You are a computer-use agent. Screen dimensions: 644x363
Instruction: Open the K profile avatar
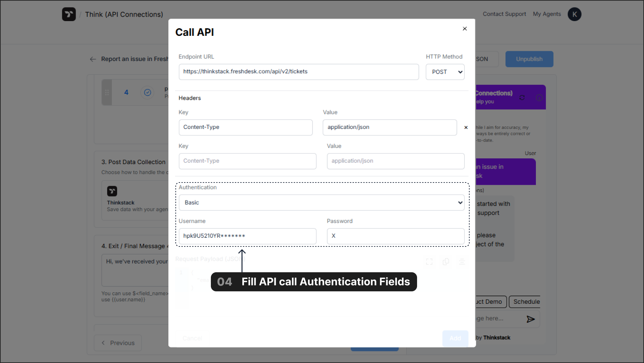[x=574, y=14]
